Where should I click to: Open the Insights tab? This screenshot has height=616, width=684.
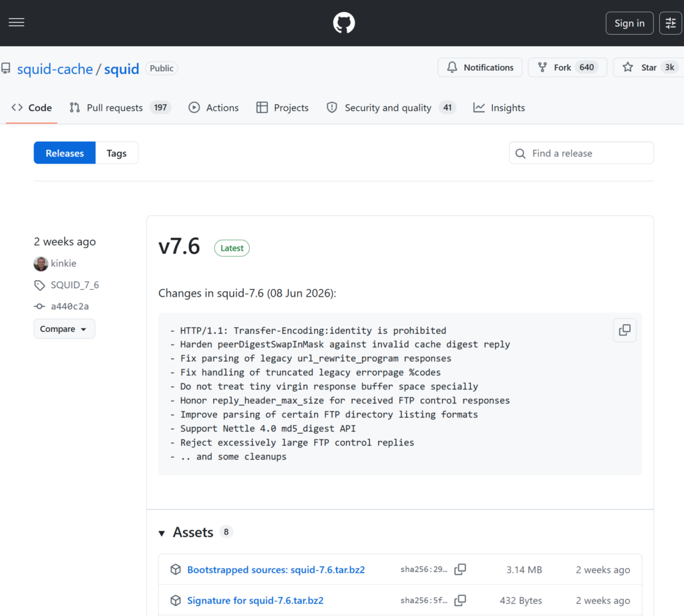pos(499,108)
